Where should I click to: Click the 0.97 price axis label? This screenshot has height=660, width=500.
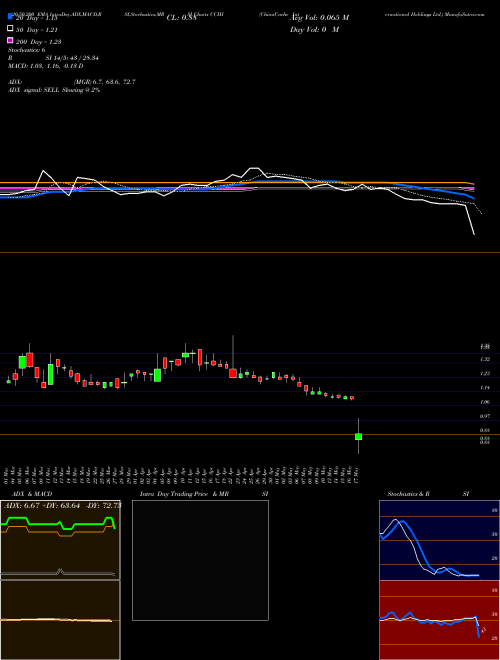click(x=484, y=416)
